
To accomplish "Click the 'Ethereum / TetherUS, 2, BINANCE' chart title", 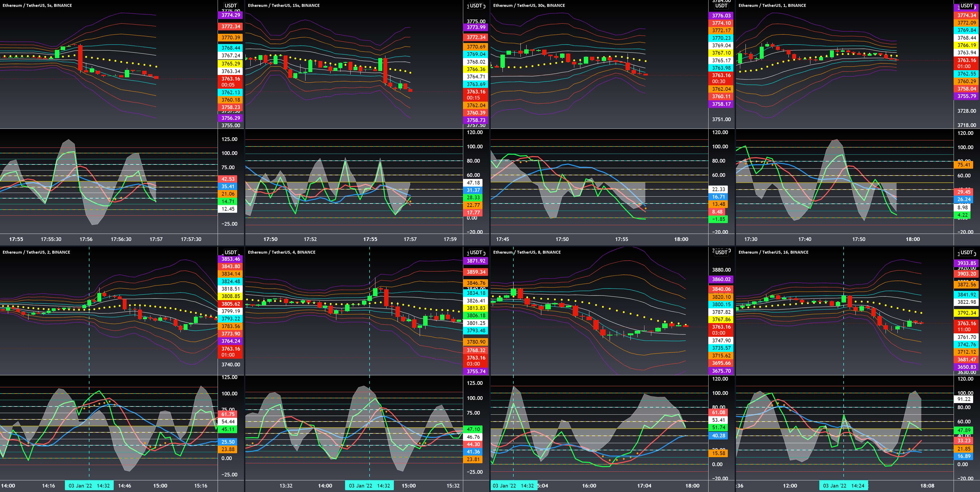I will coord(36,252).
